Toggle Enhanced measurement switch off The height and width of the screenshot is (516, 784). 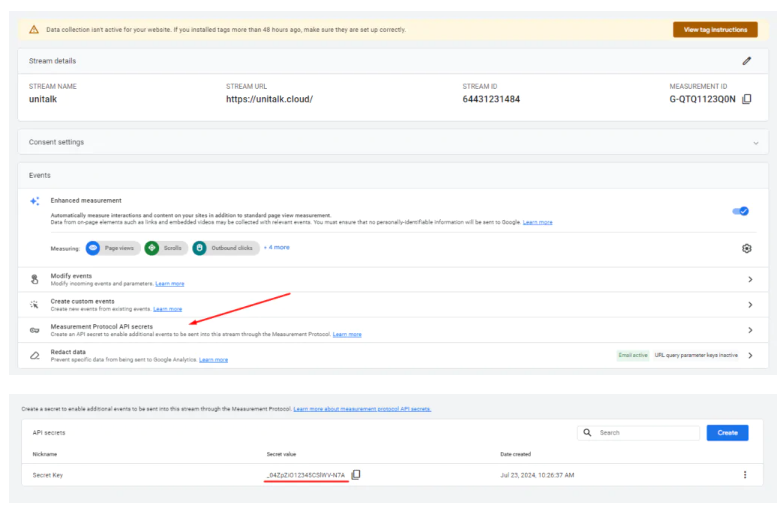[741, 211]
